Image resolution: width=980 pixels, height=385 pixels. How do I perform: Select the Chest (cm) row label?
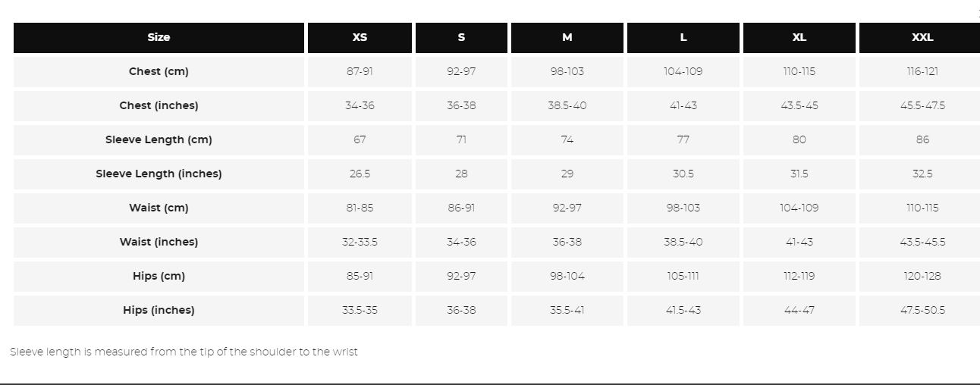(159, 71)
